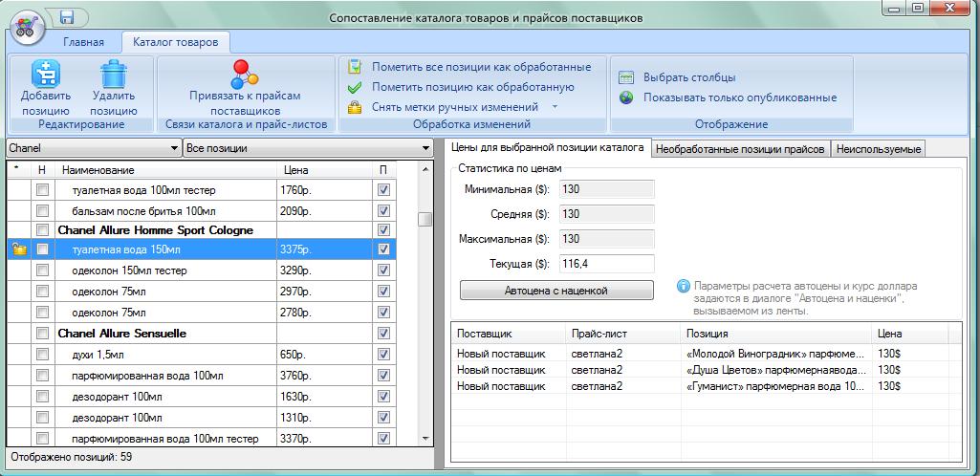Click the Средняя ($) value field
This screenshot has width=980, height=476.
(x=606, y=214)
